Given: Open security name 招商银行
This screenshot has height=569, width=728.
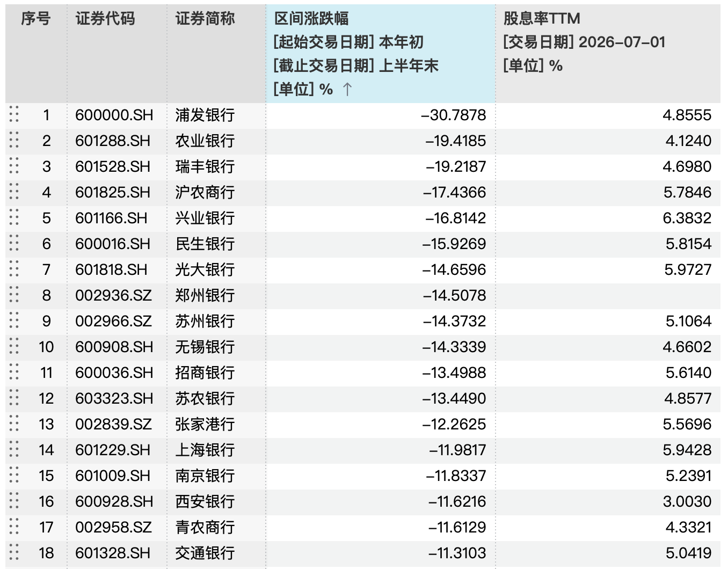Looking at the screenshot, I should tap(205, 373).
